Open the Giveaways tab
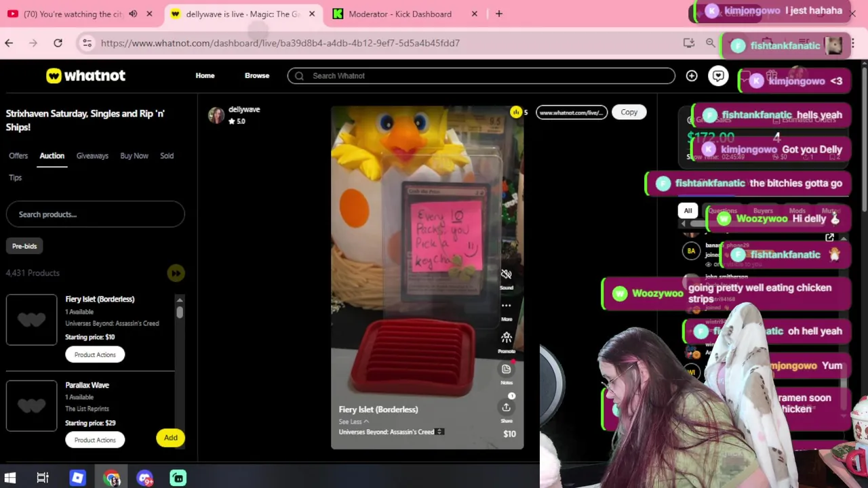Screen dimensions: 868x488 (92, 156)
